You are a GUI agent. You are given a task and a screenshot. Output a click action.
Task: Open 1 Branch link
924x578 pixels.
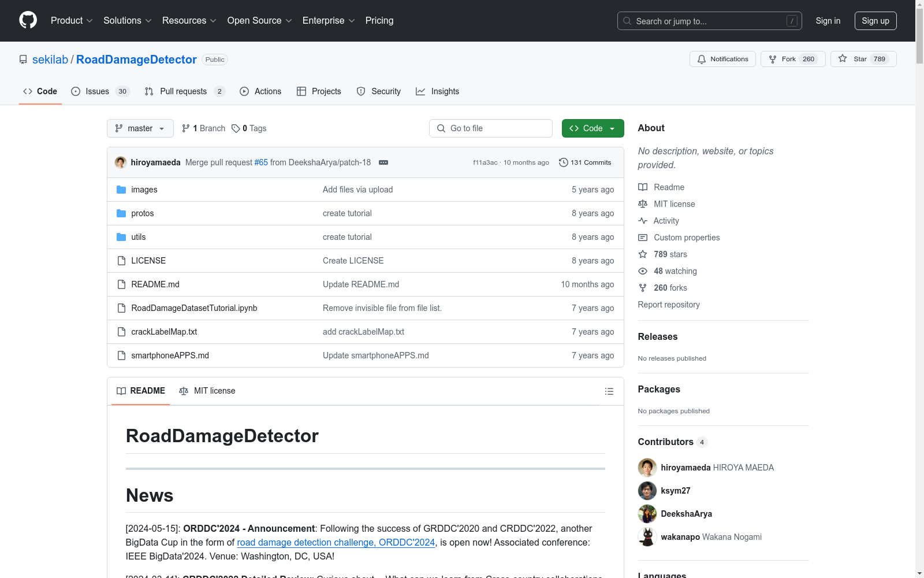click(x=203, y=128)
